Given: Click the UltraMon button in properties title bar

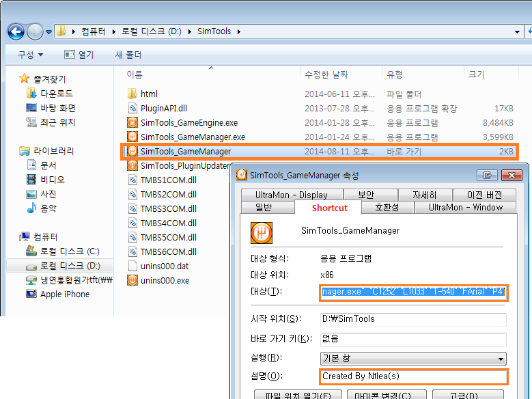Looking at the screenshot, I should (x=487, y=175).
